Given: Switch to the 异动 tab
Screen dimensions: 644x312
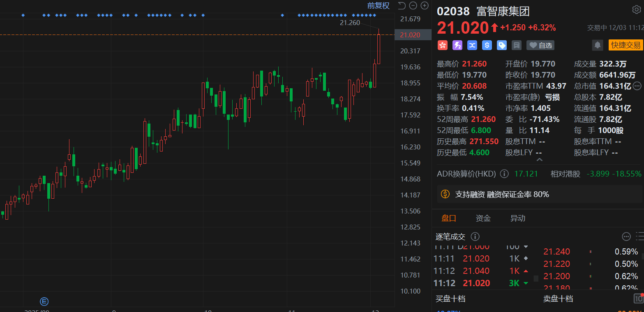Looking at the screenshot, I should pyautogui.click(x=517, y=218).
